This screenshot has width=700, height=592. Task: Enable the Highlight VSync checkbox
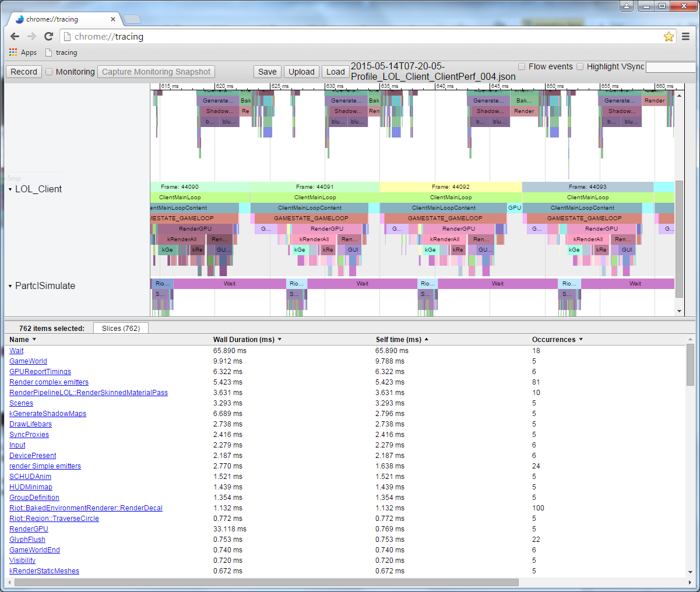tap(580, 66)
